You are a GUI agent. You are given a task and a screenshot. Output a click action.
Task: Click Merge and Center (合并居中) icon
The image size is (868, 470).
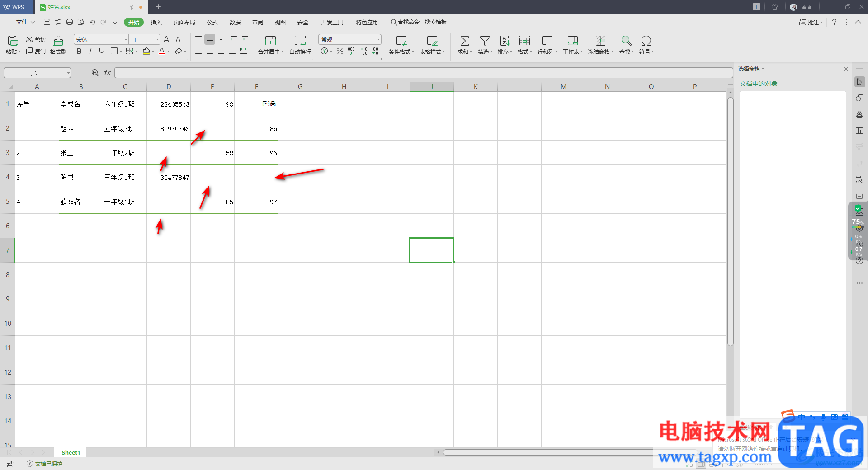270,41
